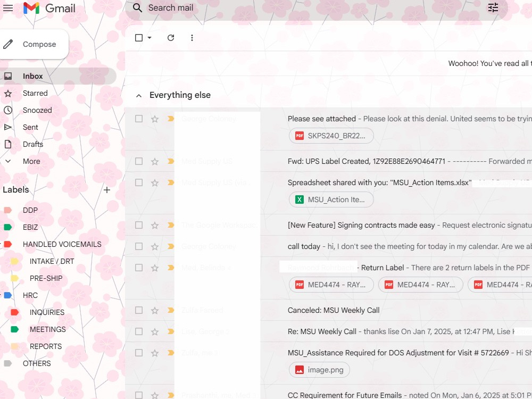The width and height of the screenshot is (532, 399).
Task: Select the 'call today' email checkbox
Action: tap(139, 246)
